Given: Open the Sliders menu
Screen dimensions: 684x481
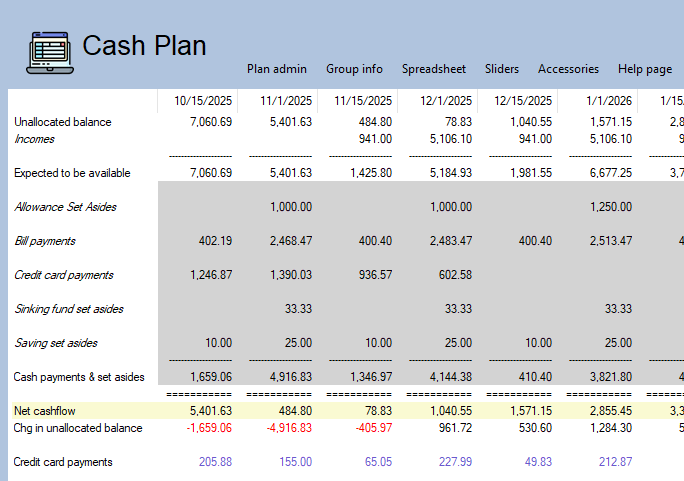Looking at the screenshot, I should tap(502, 69).
